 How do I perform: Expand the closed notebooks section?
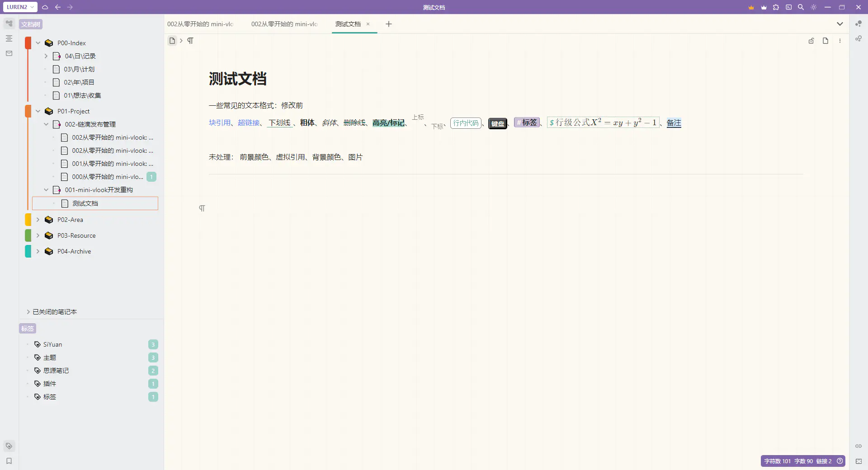(x=28, y=312)
